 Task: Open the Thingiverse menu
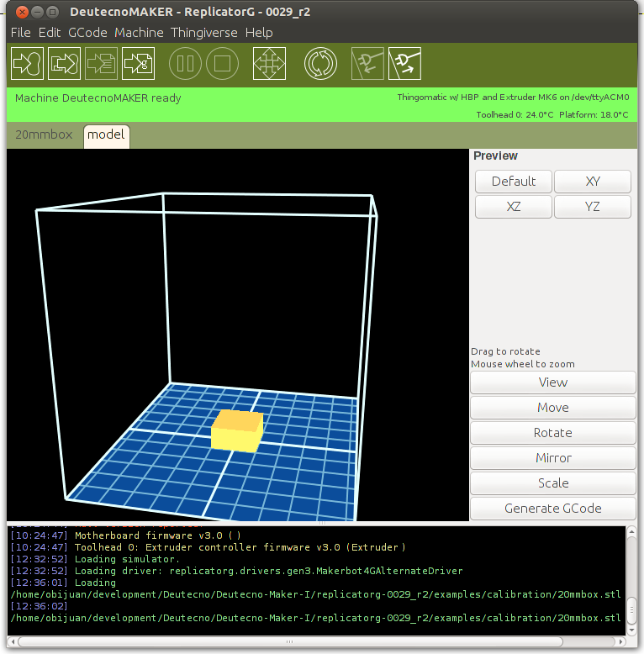pyautogui.click(x=204, y=33)
